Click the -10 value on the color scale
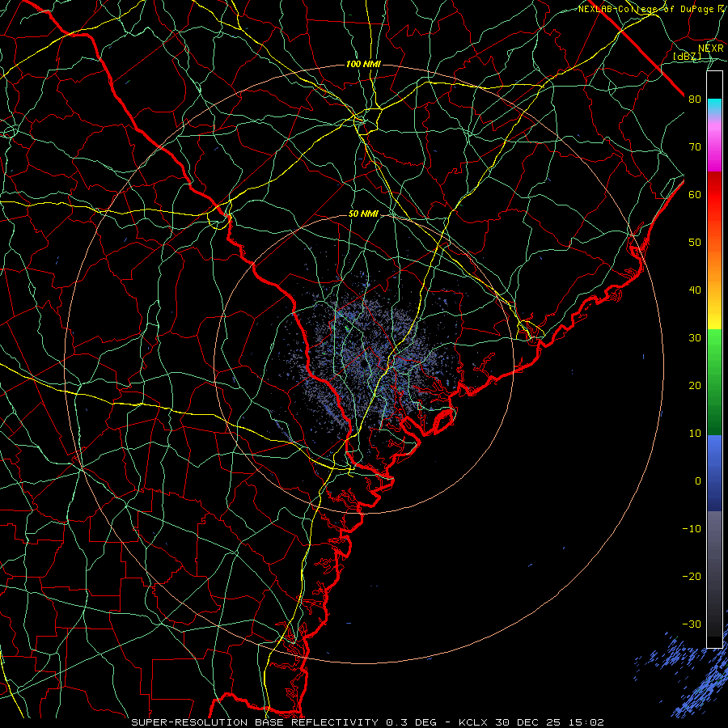Viewport: 728px width, 728px height. (x=692, y=529)
